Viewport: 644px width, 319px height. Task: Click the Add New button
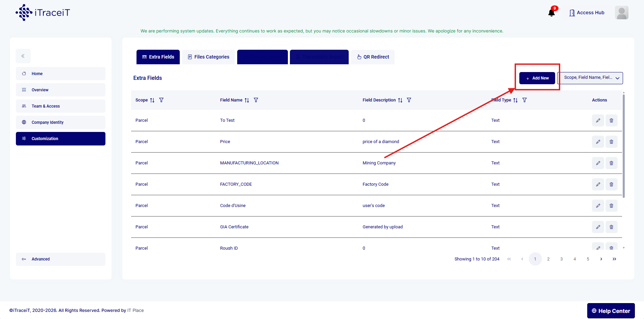[537, 78]
